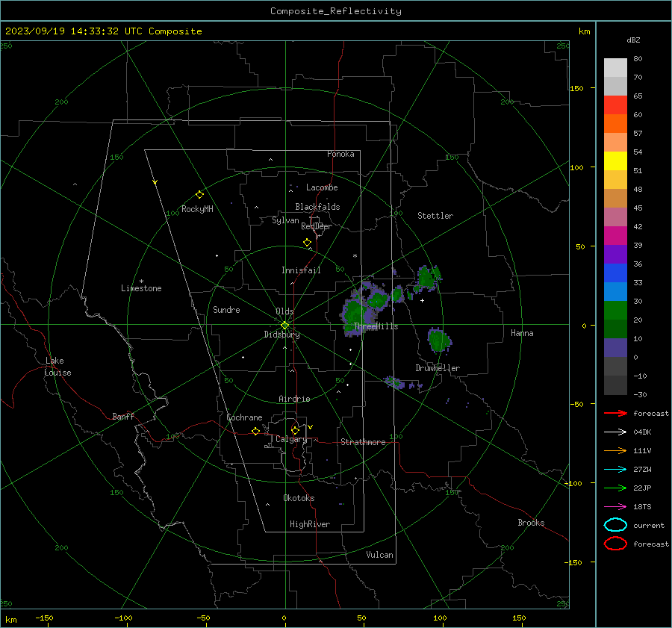
Task: Click the Okotoks label
Action: (299, 498)
